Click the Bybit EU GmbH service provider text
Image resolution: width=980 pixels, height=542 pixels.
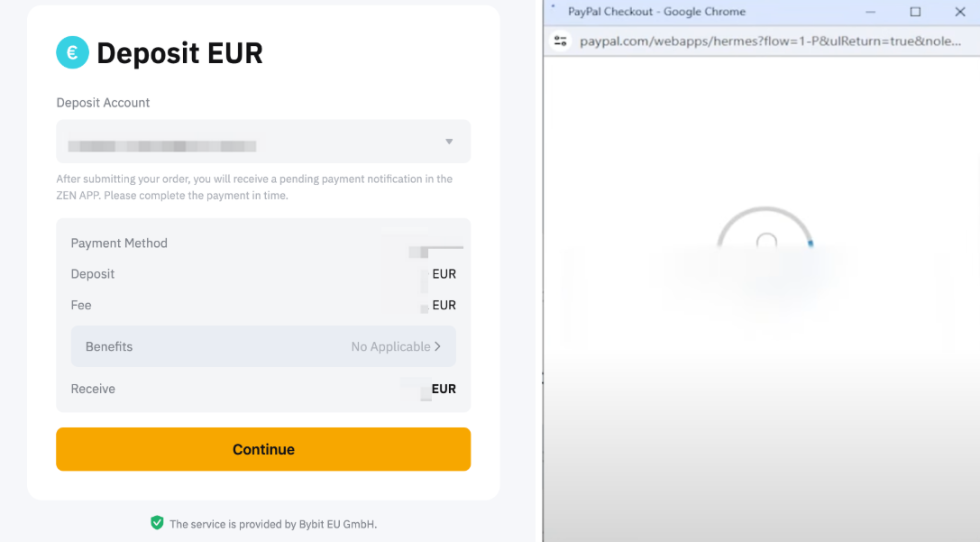272,524
